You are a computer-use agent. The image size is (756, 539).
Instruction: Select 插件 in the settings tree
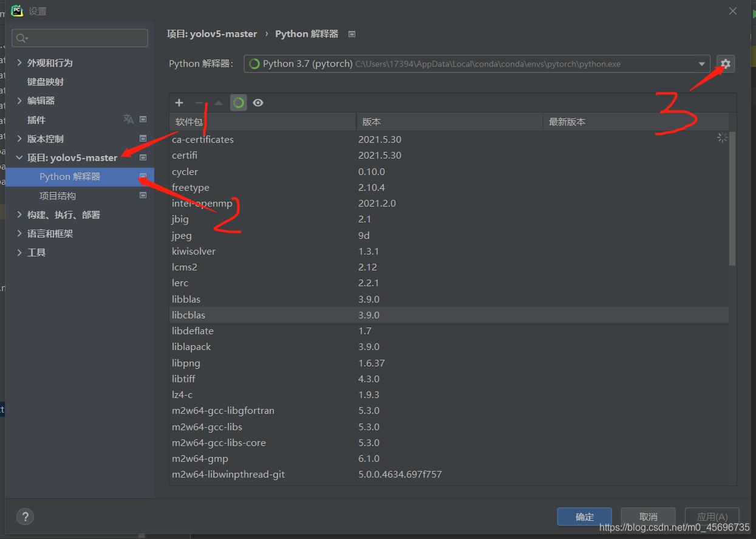[x=36, y=120]
